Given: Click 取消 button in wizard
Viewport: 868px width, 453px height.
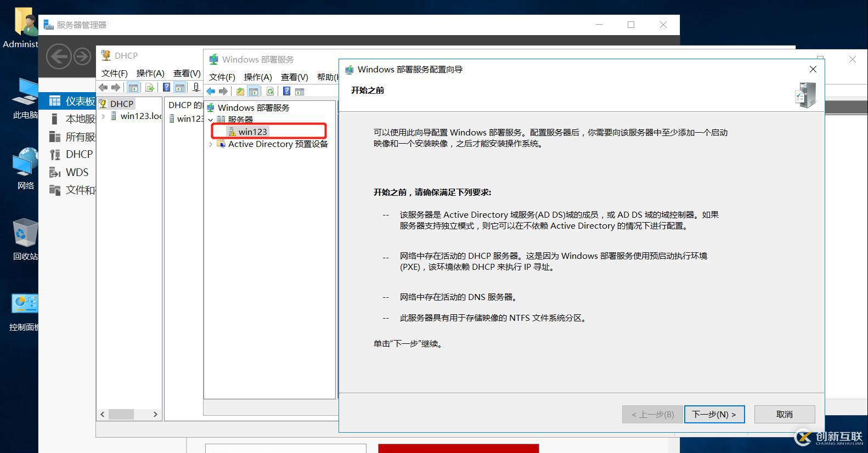Looking at the screenshot, I should coord(784,414).
